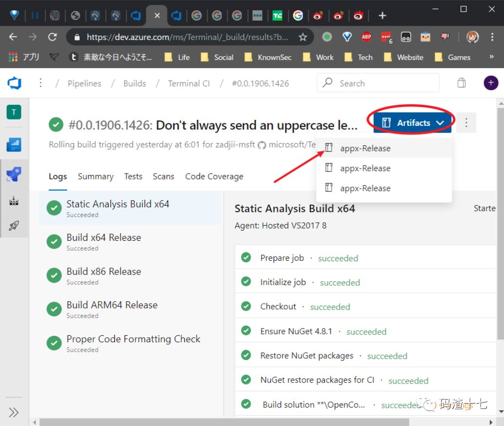Open the Terminal project T icon

(x=14, y=112)
